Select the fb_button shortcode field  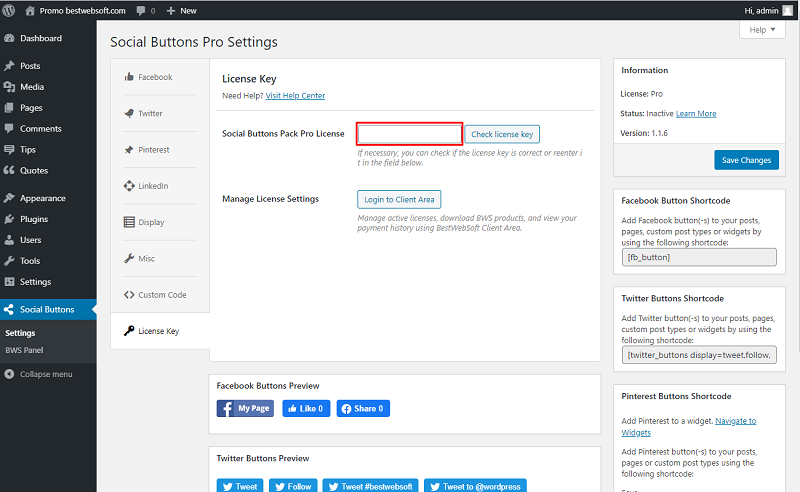[699, 257]
